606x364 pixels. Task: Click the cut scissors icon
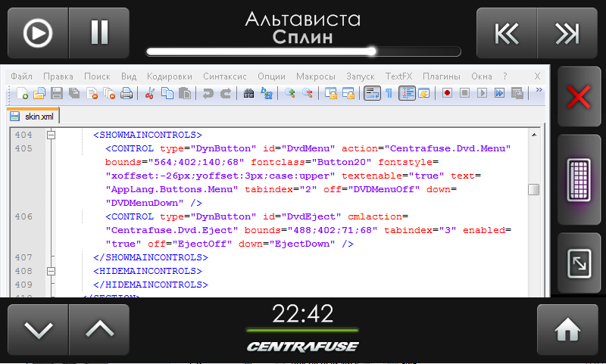coord(149,94)
